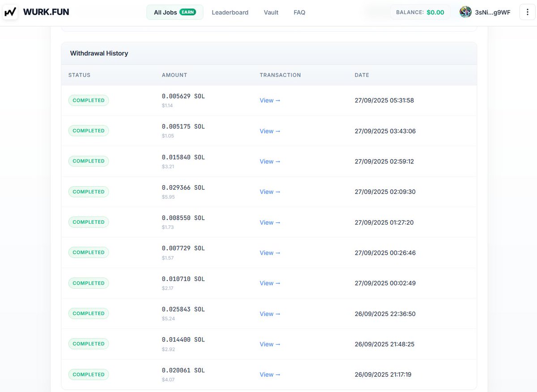
Task: Switch to the Leaderboard tab
Action: click(230, 13)
